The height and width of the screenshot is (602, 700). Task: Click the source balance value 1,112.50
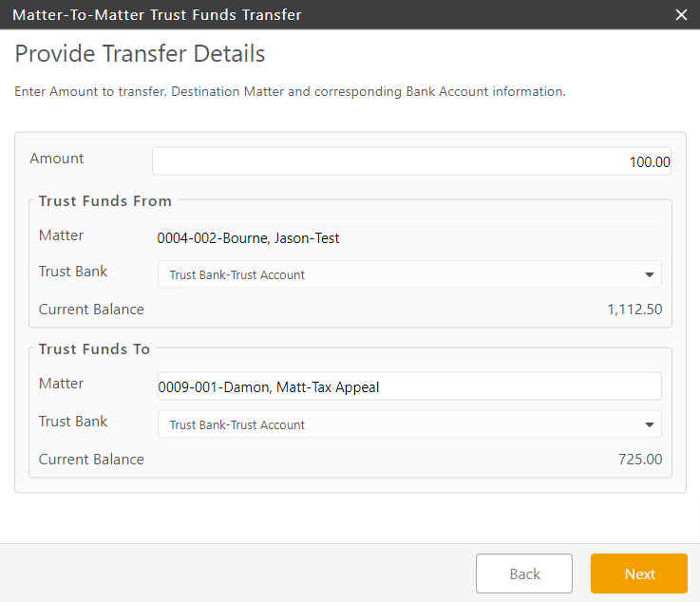click(x=634, y=310)
